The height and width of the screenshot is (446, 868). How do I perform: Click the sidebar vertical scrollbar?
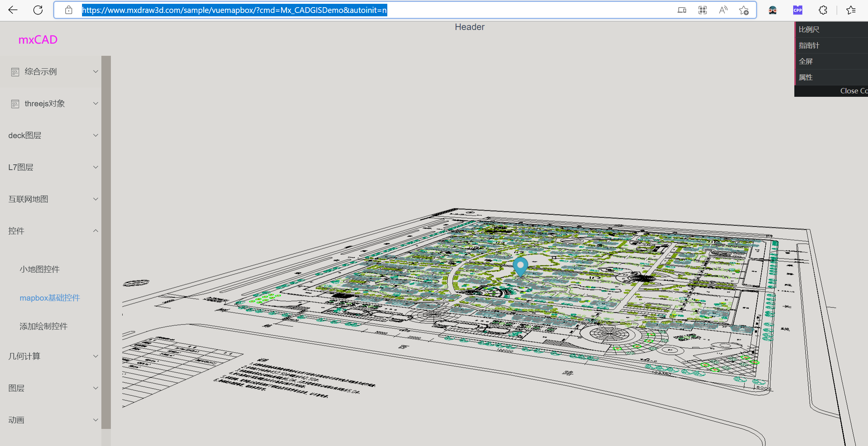(106, 242)
